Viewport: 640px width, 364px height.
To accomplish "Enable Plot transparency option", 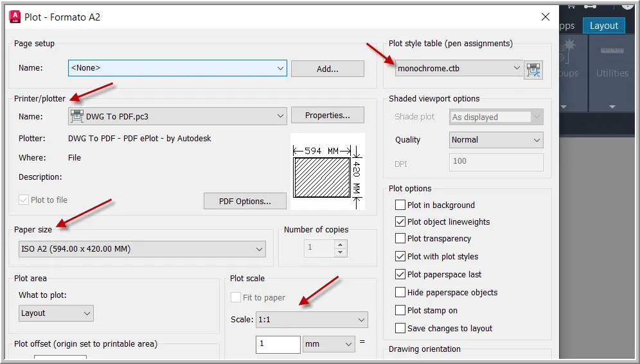I will click(x=400, y=238).
